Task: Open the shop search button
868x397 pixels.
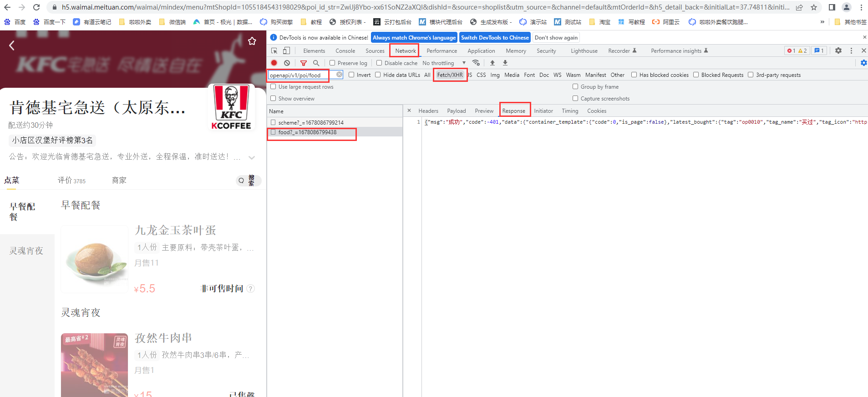Action: point(249,181)
